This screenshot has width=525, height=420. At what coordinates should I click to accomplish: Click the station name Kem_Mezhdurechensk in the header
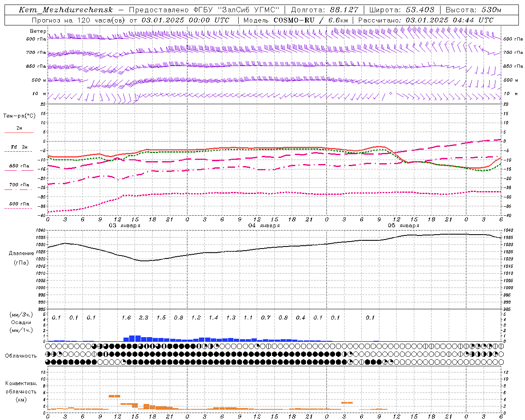click(66, 10)
